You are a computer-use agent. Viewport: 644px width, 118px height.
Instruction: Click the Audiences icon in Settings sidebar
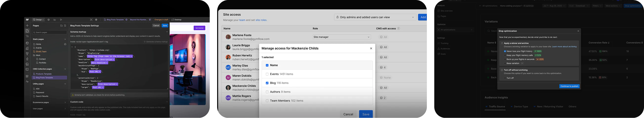point(438,49)
